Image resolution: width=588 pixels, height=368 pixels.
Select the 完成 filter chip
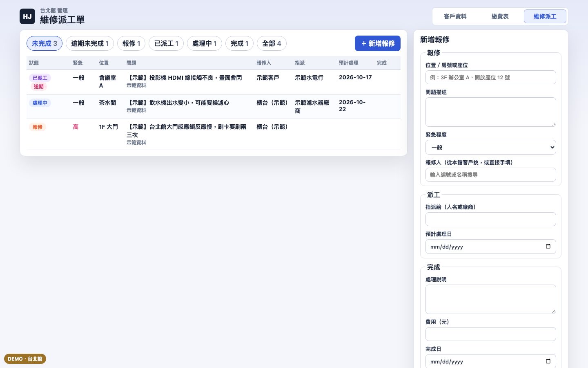coord(240,43)
